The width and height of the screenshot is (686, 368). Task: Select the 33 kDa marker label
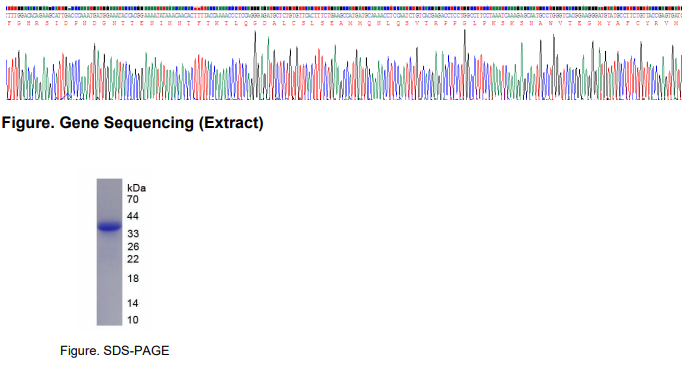[133, 234]
